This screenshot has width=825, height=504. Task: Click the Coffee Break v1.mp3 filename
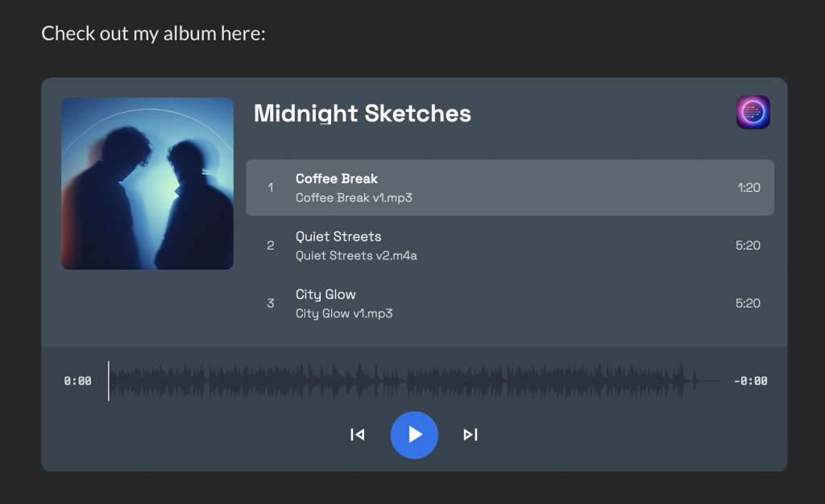(x=354, y=198)
